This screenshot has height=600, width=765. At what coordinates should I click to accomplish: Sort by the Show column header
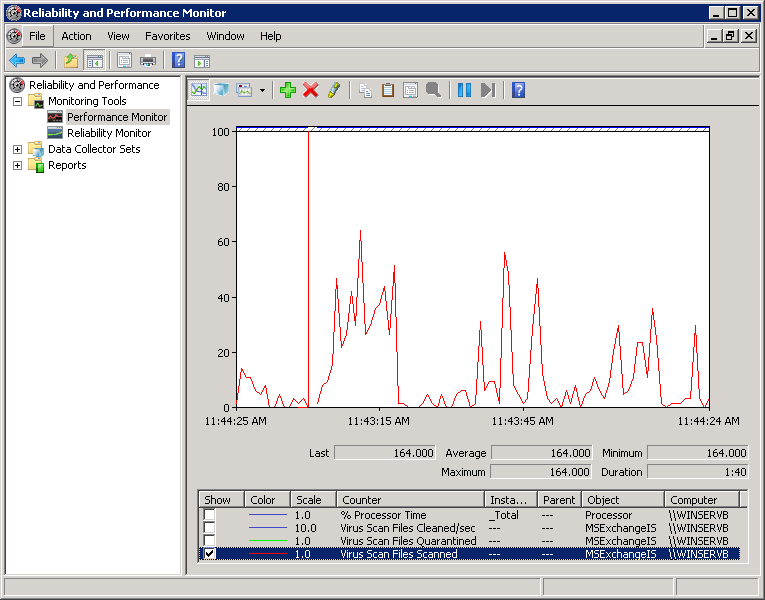click(x=221, y=500)
